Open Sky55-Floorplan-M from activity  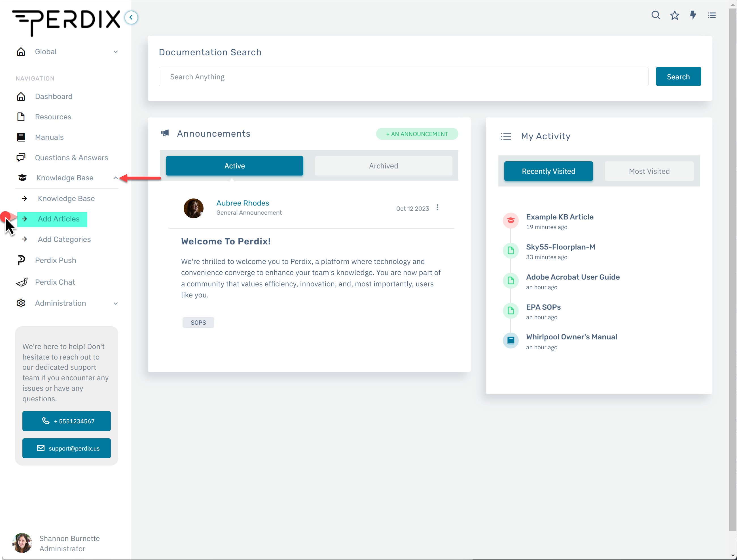(x=560, y=247)
